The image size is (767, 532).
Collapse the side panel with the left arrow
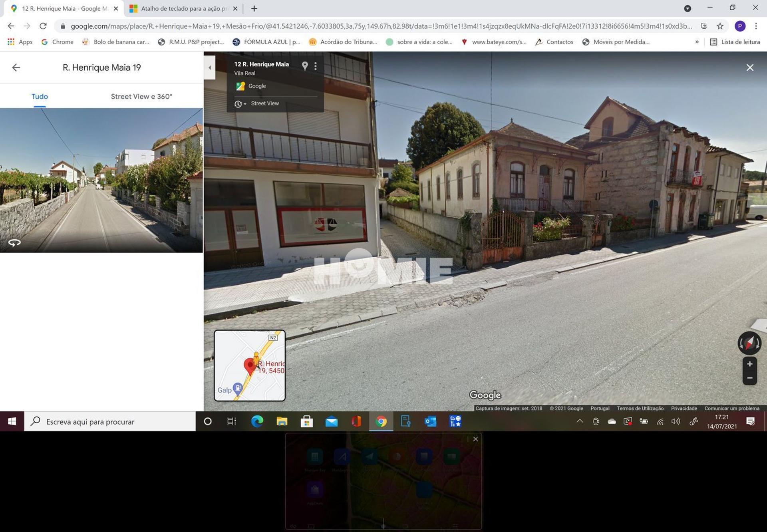[x=210, y=67]
